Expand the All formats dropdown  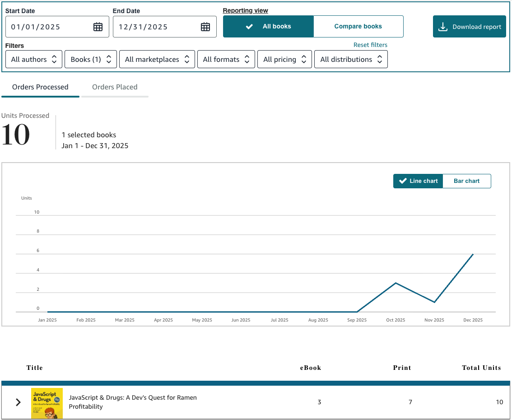click(226, 59)
